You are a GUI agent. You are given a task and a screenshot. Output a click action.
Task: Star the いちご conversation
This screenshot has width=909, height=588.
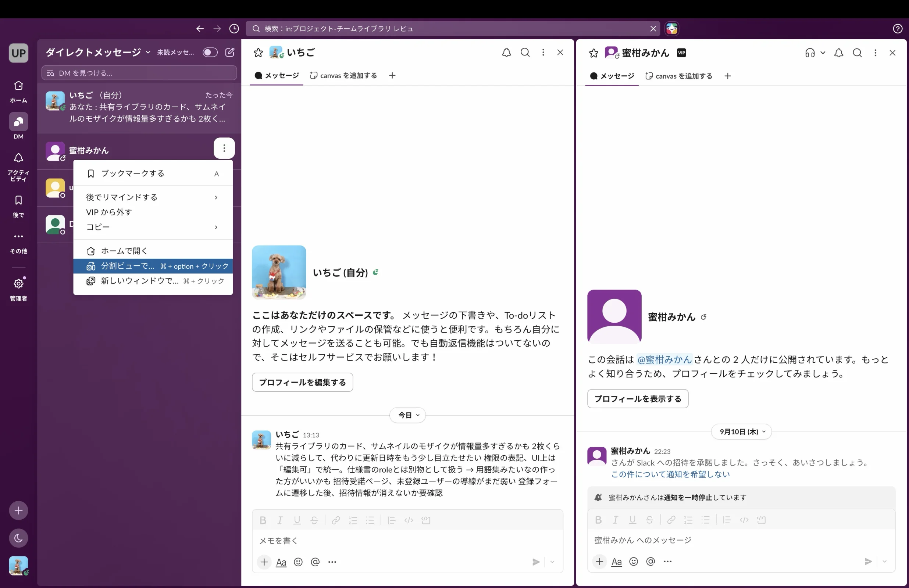258,53
